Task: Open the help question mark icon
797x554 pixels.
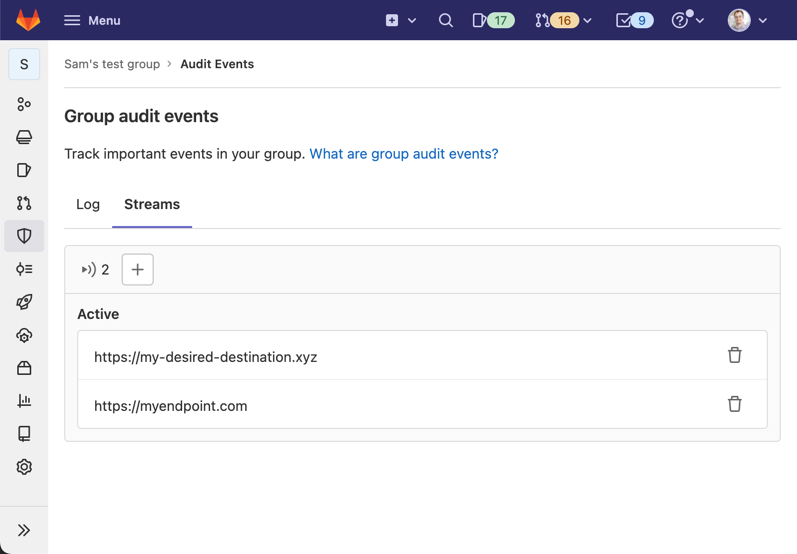Action: [680, 20]
